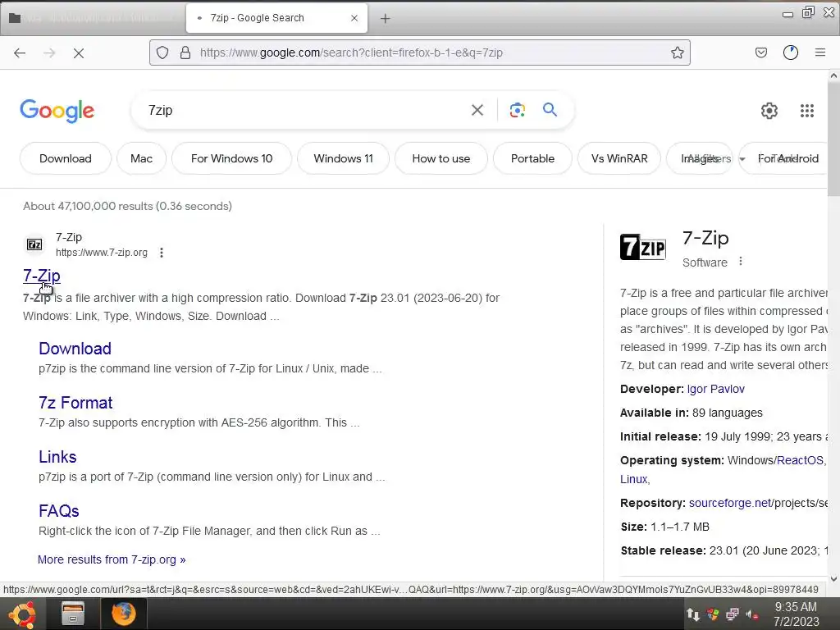Open Firefox hamburger menu
The image size is (840, 630).
[x=820, y=52]
